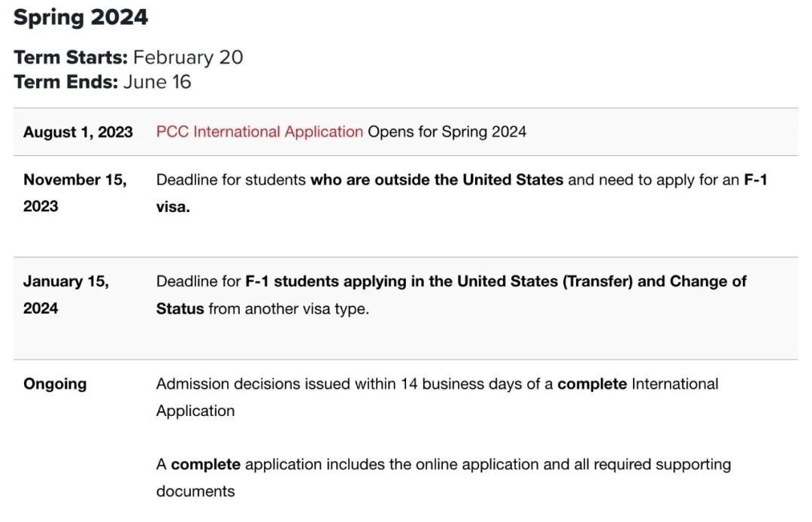Click the bold 'Status' word
Viewport: 812px width, 522px height.
point(180,308)
